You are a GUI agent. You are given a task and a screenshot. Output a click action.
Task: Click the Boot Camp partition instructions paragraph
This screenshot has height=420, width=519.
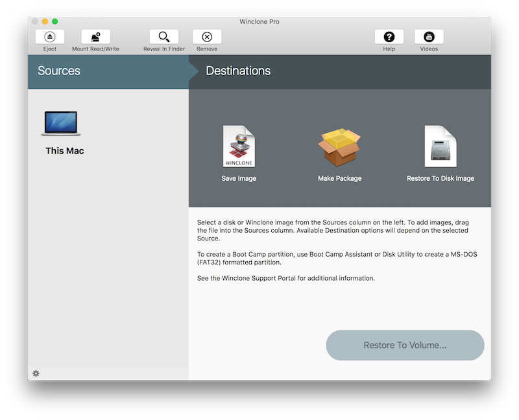(337, 258)
